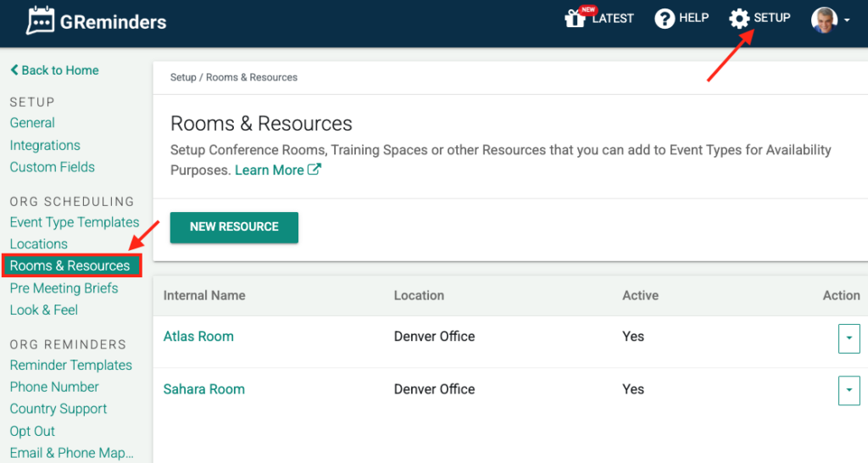This screenshot has height=463, width=868.
Task: Click the New Resource button
Action: 234,227
